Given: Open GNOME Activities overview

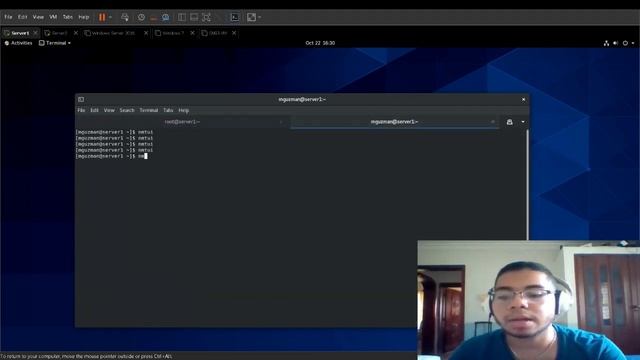Looking at the screenshot, I should [18, 43].
